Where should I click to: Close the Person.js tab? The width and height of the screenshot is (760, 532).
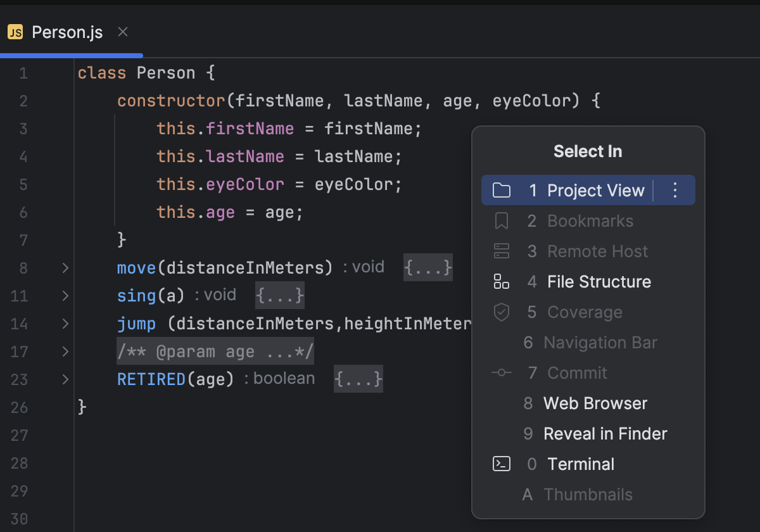122,32
